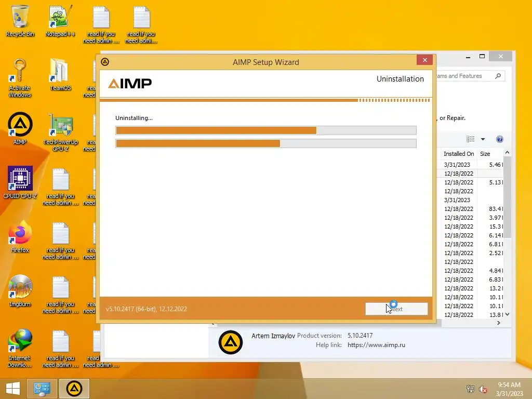Select the text file beside Internet Download Manager

[60, 349]
